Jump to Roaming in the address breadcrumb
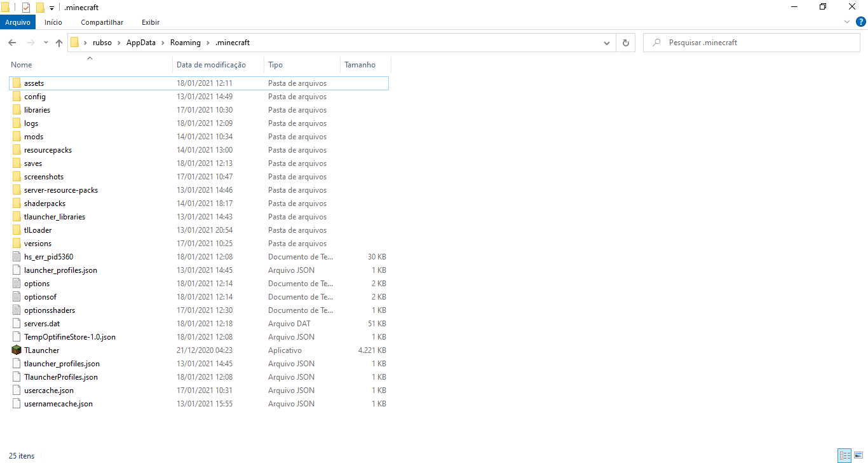 (185, 43)
